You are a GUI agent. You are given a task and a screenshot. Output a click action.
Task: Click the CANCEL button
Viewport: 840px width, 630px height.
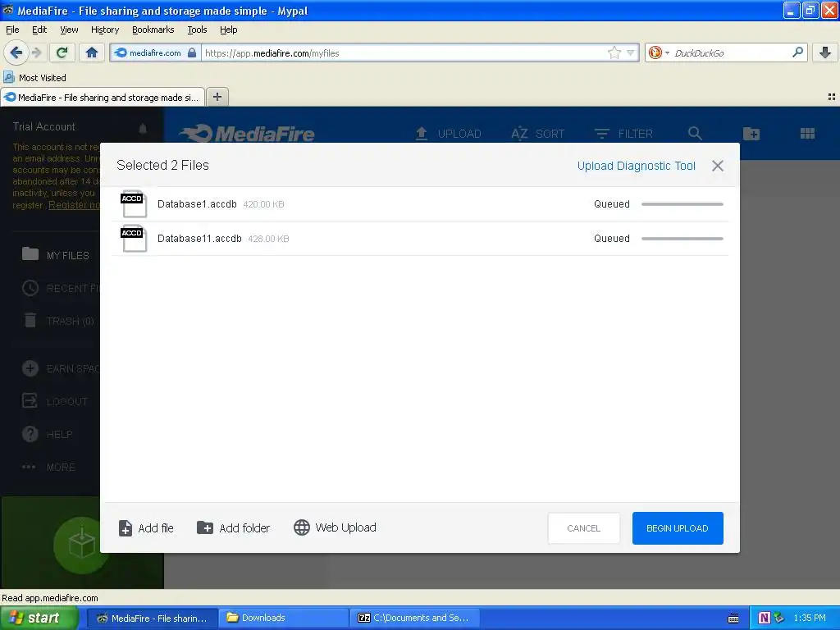point(583,528)
